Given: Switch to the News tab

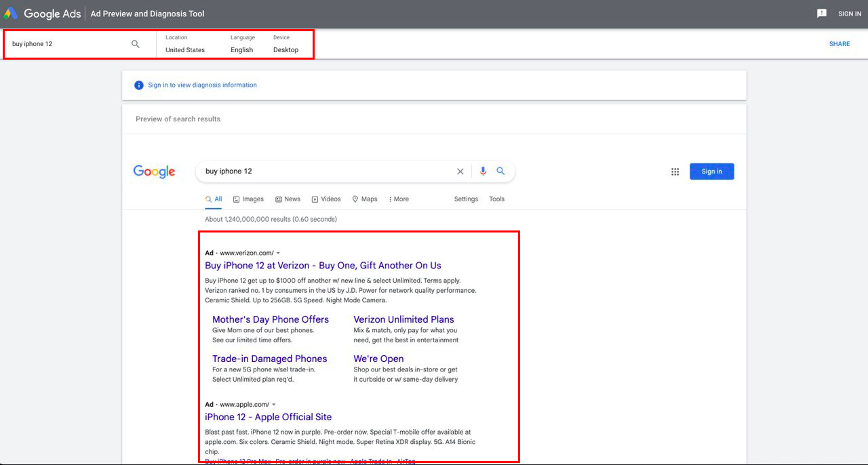Looking at the screenshot, I should pos(288,199).
